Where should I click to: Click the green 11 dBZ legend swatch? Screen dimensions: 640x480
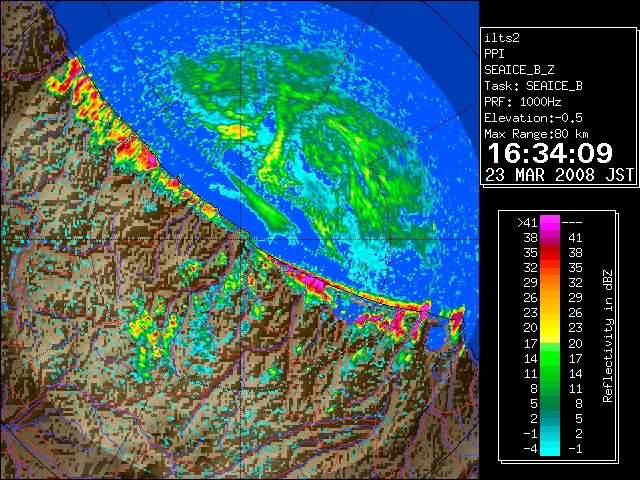pos(550,373)
